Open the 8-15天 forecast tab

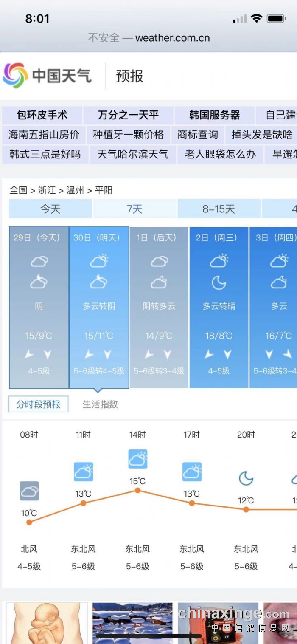219,209
